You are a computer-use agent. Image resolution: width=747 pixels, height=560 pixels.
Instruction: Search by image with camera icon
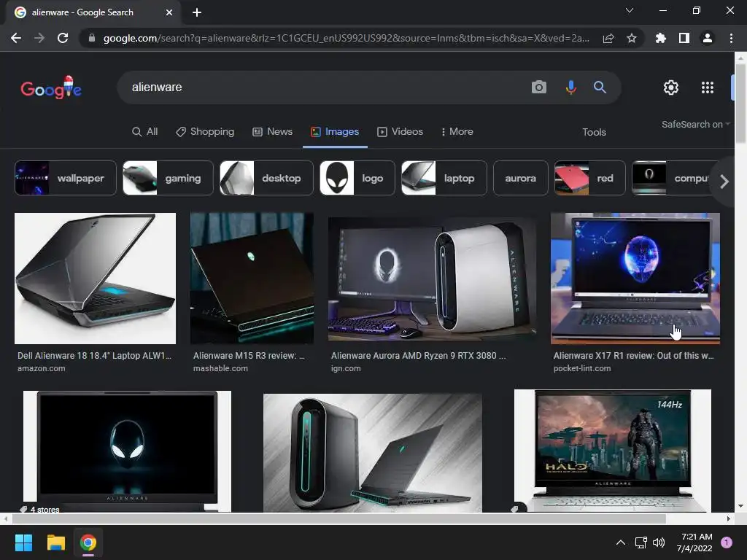539,87
